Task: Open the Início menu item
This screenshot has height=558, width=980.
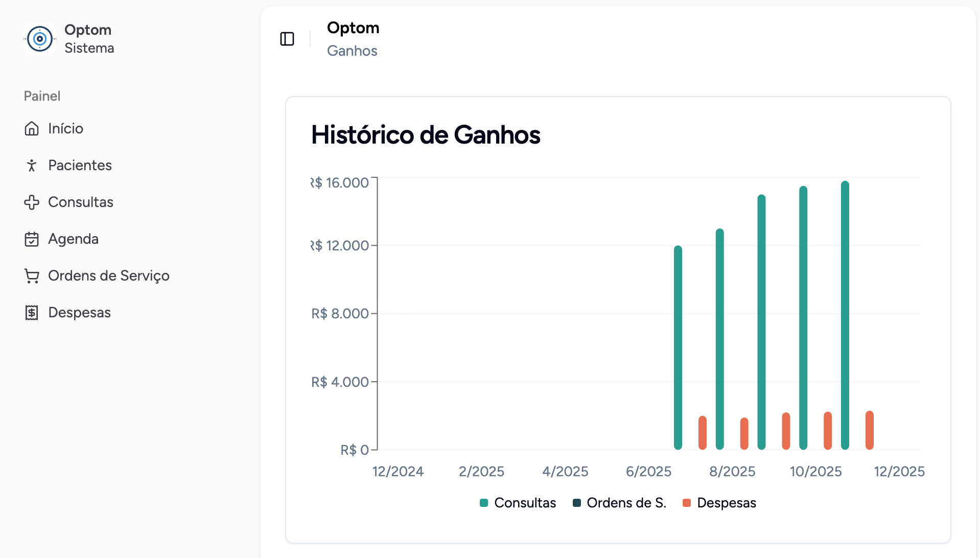Action: 65,129
